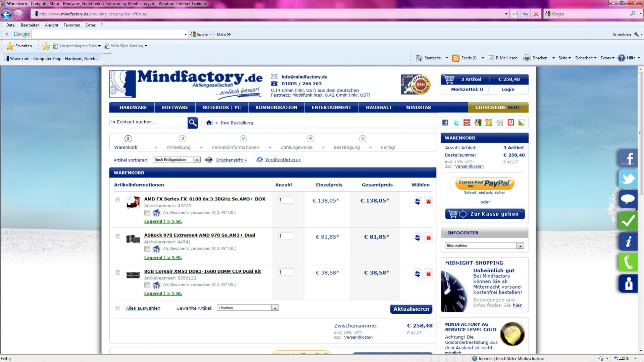644x362 pixels.
Task: Click the Aktualisieren button
Action: coord(411,309)
